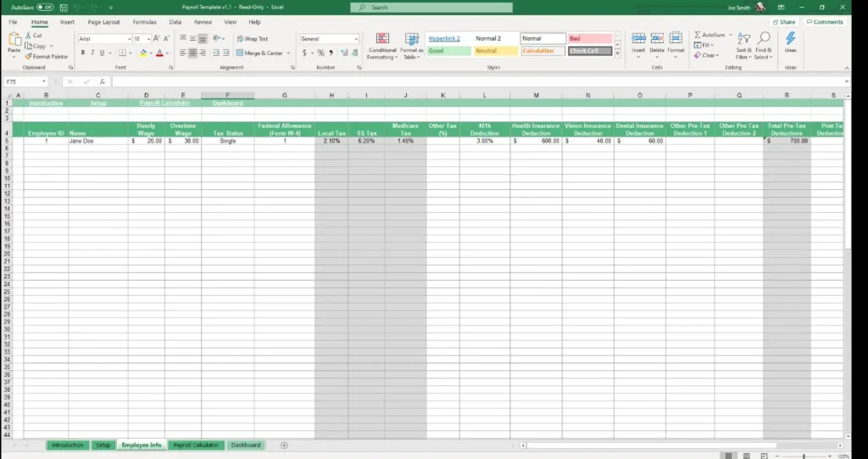868x459 pixels.
Task: Decrease indent in Alignment group
Action: coord(216,53)
